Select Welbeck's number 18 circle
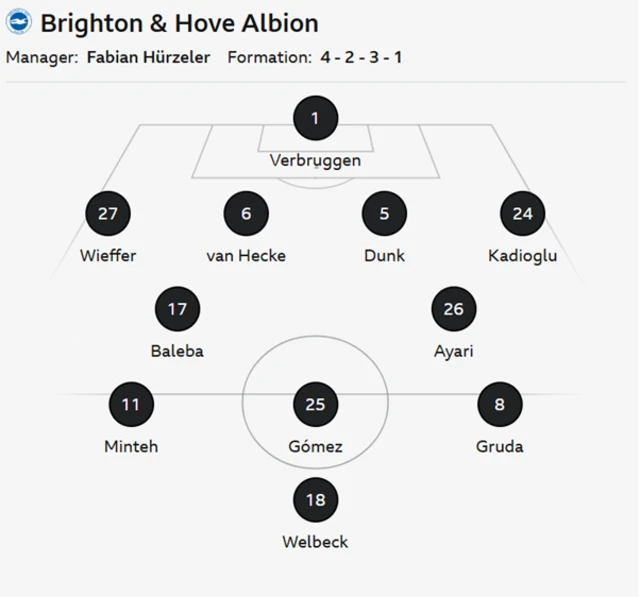The image size is (640, 597). (315, 500)
